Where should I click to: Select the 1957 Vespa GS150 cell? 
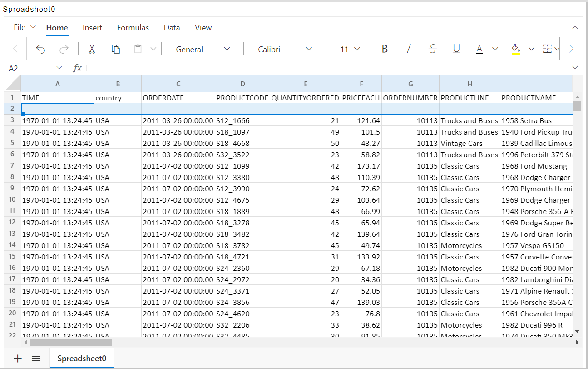536,245
